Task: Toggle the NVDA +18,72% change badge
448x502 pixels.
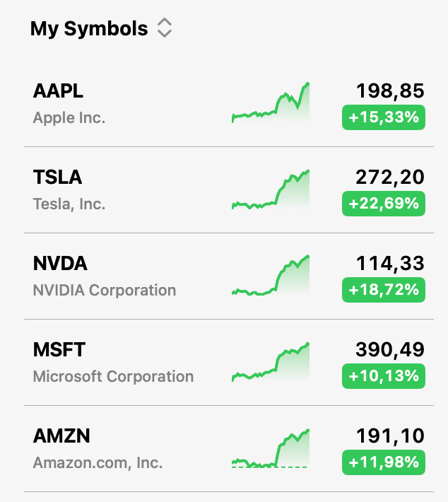Action: tap(384, 290)
